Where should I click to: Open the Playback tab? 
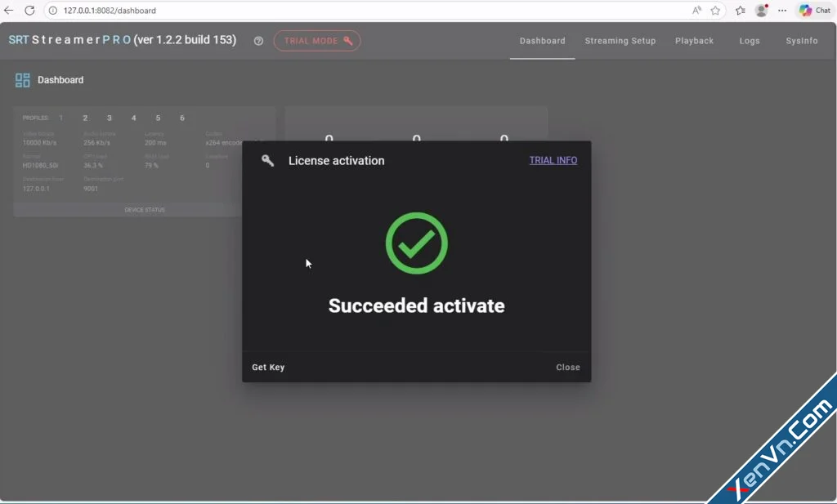(x=694, y=41)
